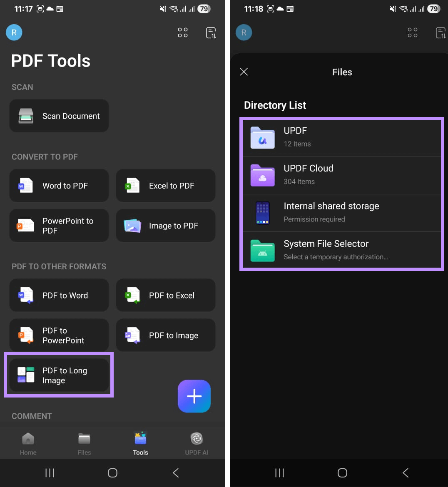Open Excel to PDF converter
This screenshot has width=448, height=487.
click(166, 185)
